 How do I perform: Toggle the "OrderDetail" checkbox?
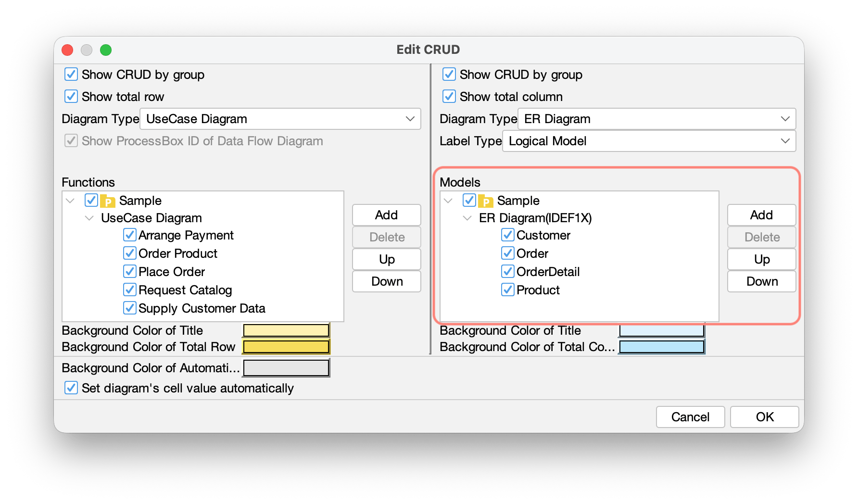(508, 271)
